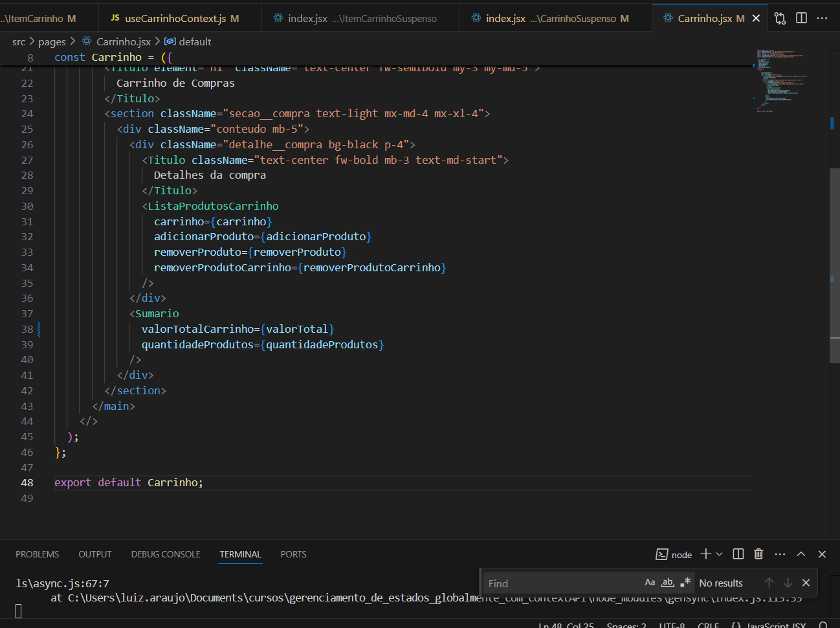
Task: Click line number 38 in the gutter
Action: pyautogui.click(x=27, y=329)
